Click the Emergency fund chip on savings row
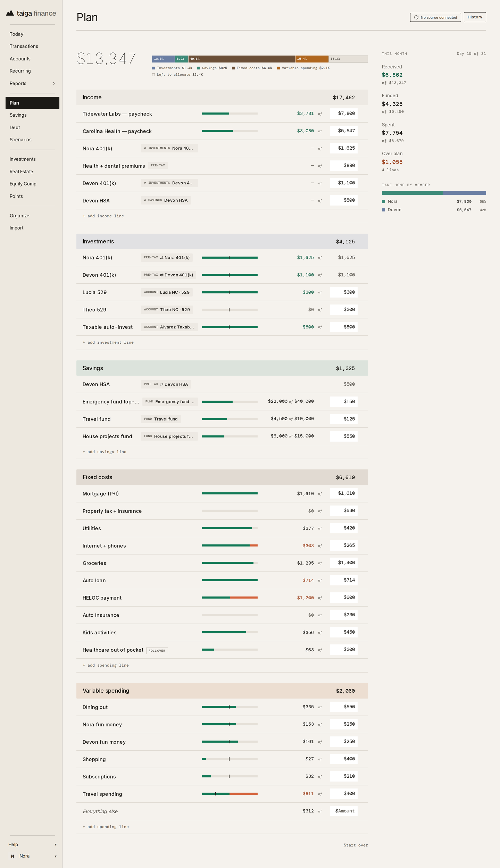The height and width of the screenshot is (868, 500). tap(170, 402)
